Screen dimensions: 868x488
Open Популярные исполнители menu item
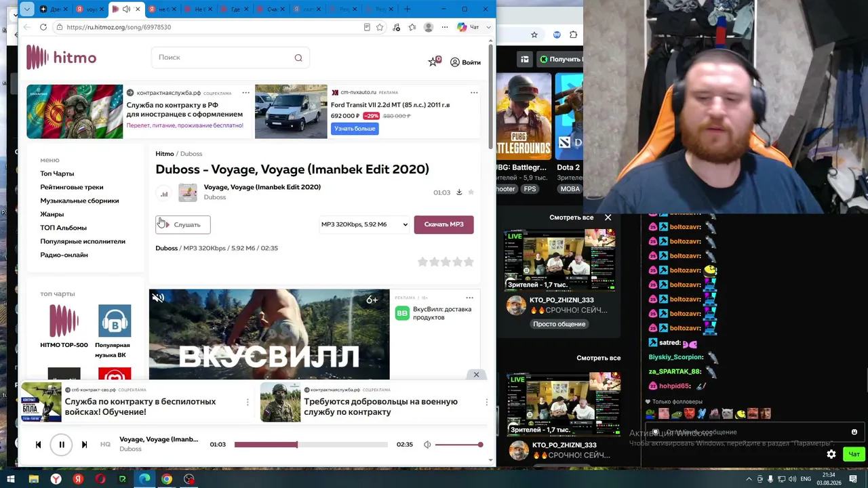pyautogui.click(x=83, y=241)
